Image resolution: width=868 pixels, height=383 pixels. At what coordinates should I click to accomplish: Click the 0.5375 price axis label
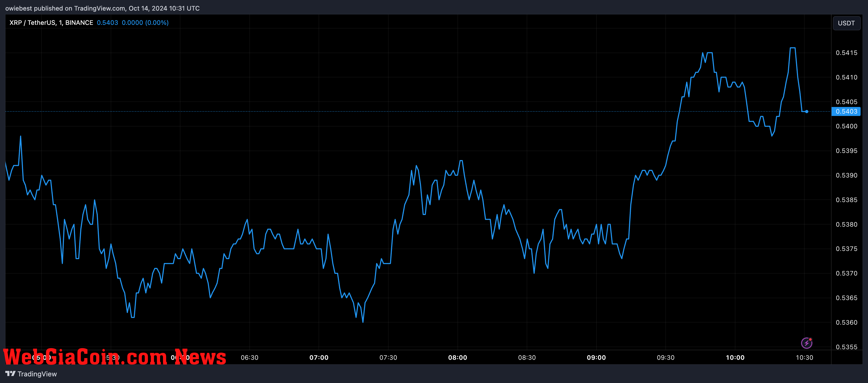coord(846,249)
